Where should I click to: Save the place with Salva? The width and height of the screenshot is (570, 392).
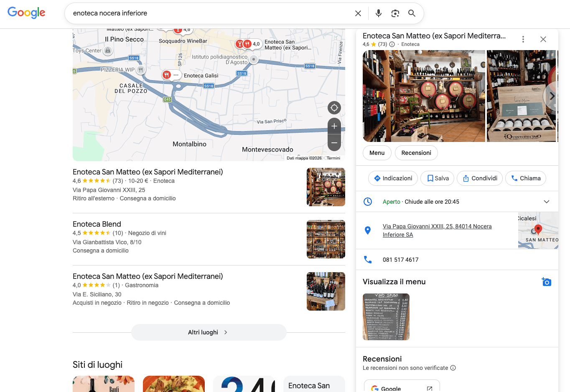(438, 178)
